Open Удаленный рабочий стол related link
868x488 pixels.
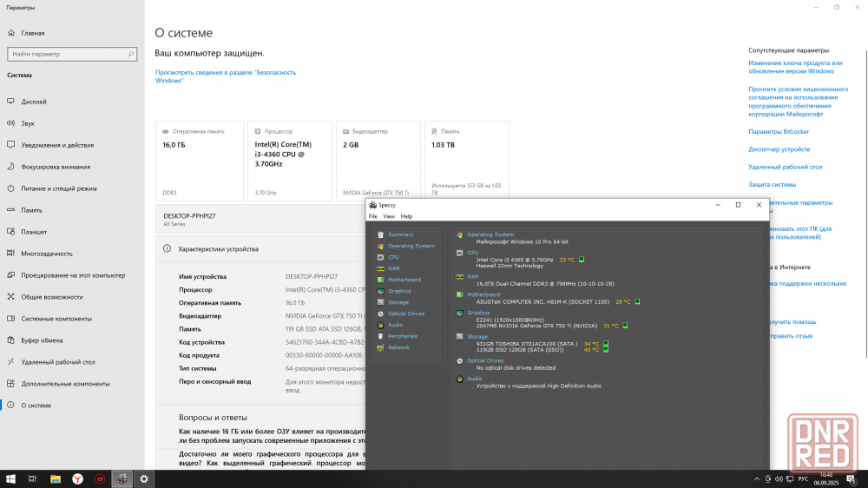pyautogui.click(x=785, y=167)
